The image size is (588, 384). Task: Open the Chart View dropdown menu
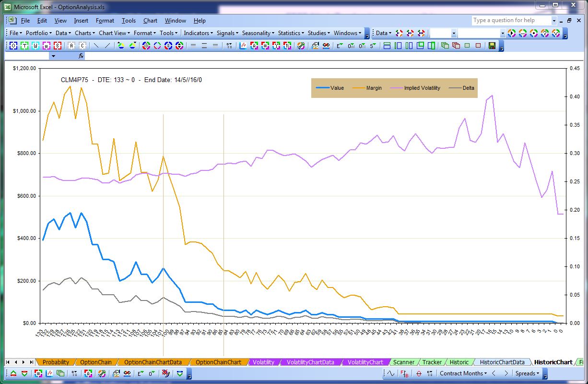point(114,33)
